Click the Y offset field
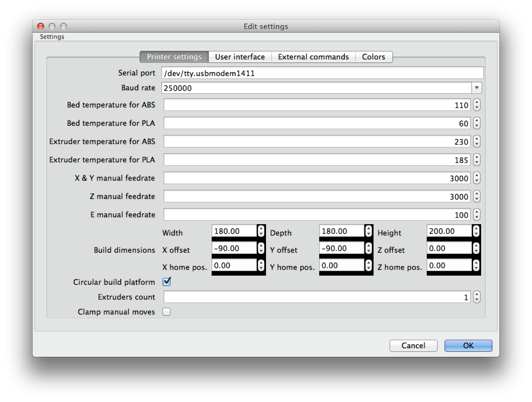Viewport: 532px width, 402px height. pyautogui.click(x=342, y=248)
